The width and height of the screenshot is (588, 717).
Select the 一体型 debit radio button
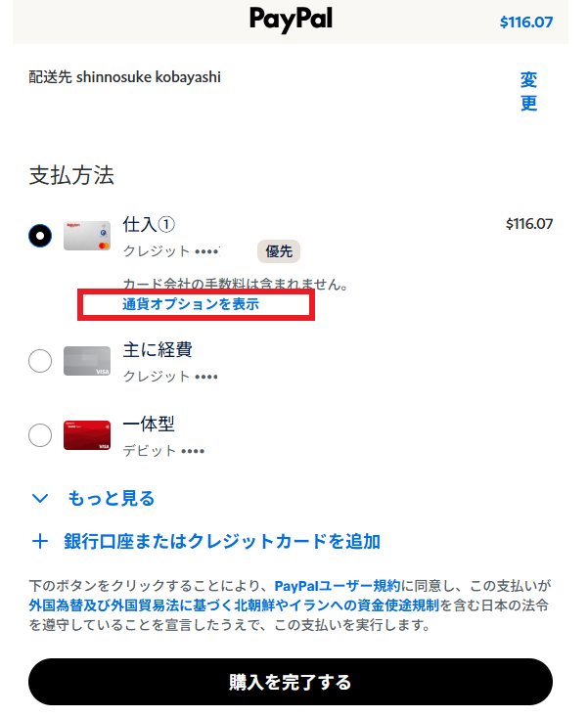click(x=40, y=435)
